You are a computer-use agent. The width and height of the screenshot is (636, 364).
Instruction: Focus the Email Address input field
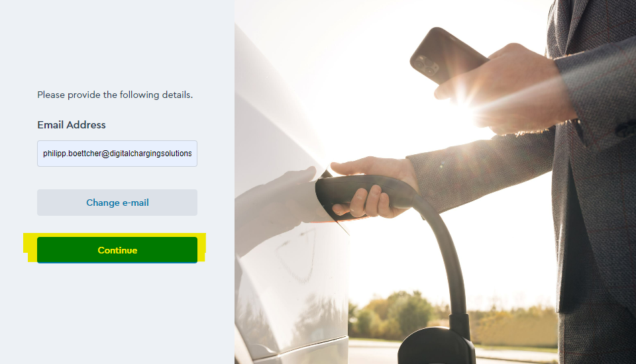click(x=117, y=154)
